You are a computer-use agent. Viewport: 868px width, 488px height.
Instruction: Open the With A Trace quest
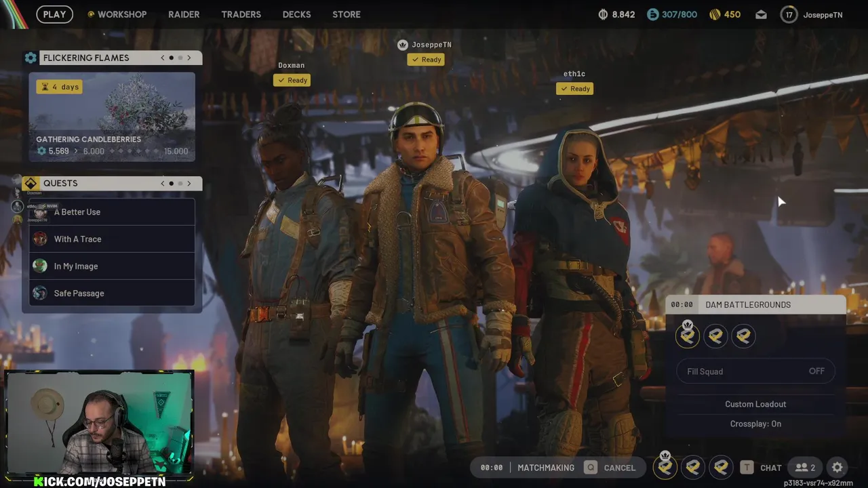pos(112,239)
